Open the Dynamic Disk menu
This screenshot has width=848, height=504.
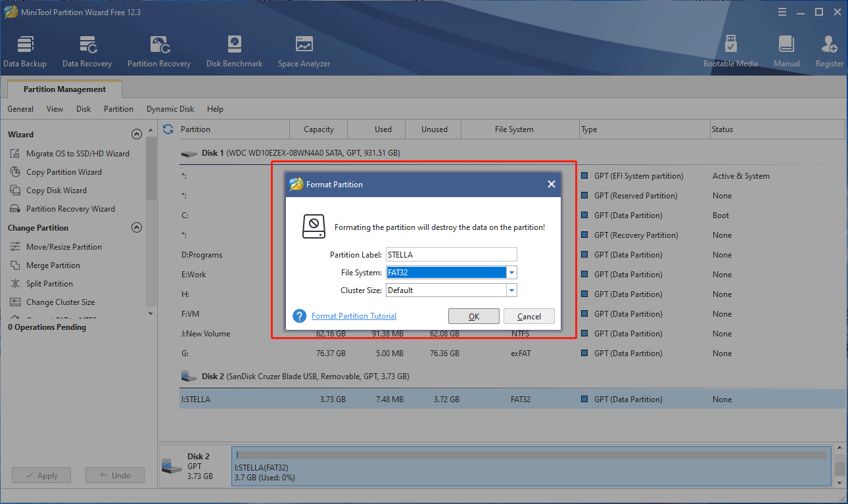point(170,109)
